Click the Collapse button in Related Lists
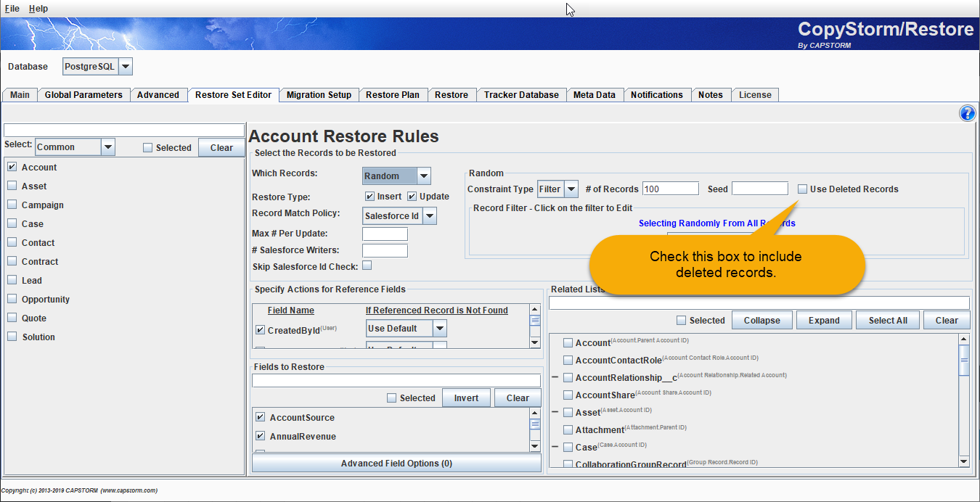The width and height of the screenshot is (980, 502). (x=761, y=320)
